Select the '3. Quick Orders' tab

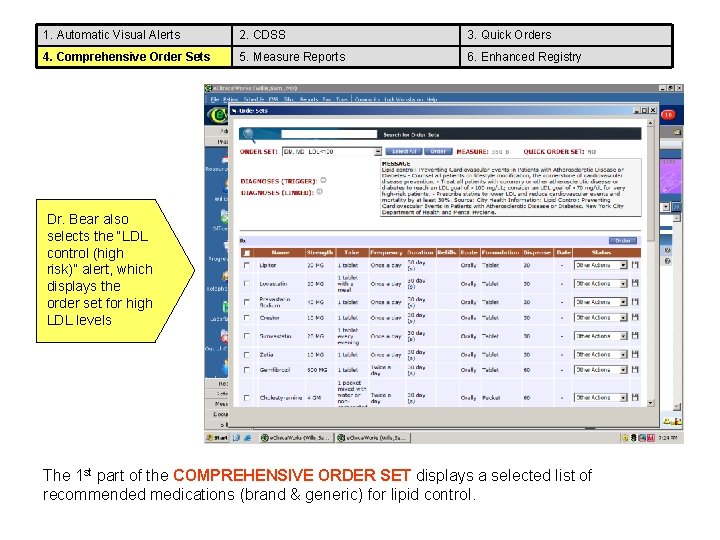coord(566,35)
